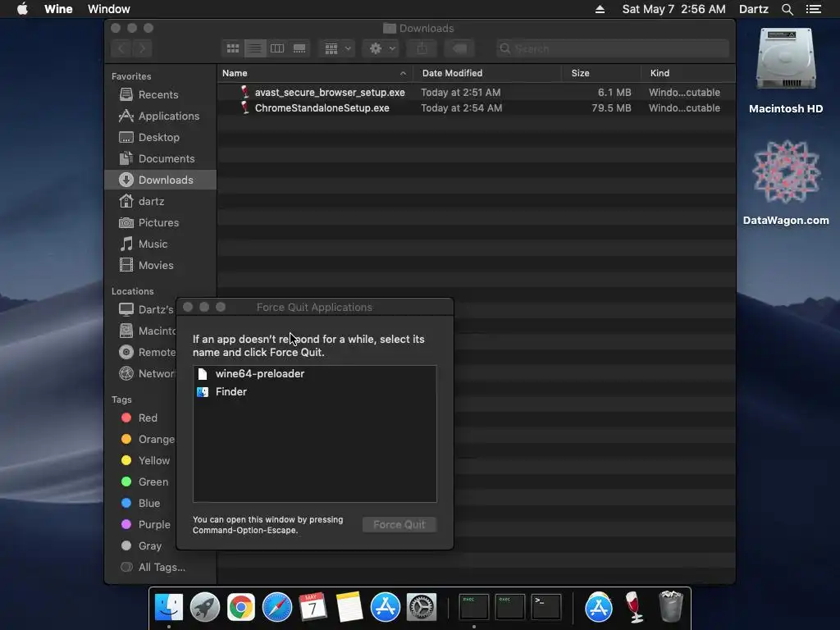Viewport: 840px width, 630px height.
Task: Open the Window menu in the menu bar
Action: click(x=109, y=9)
